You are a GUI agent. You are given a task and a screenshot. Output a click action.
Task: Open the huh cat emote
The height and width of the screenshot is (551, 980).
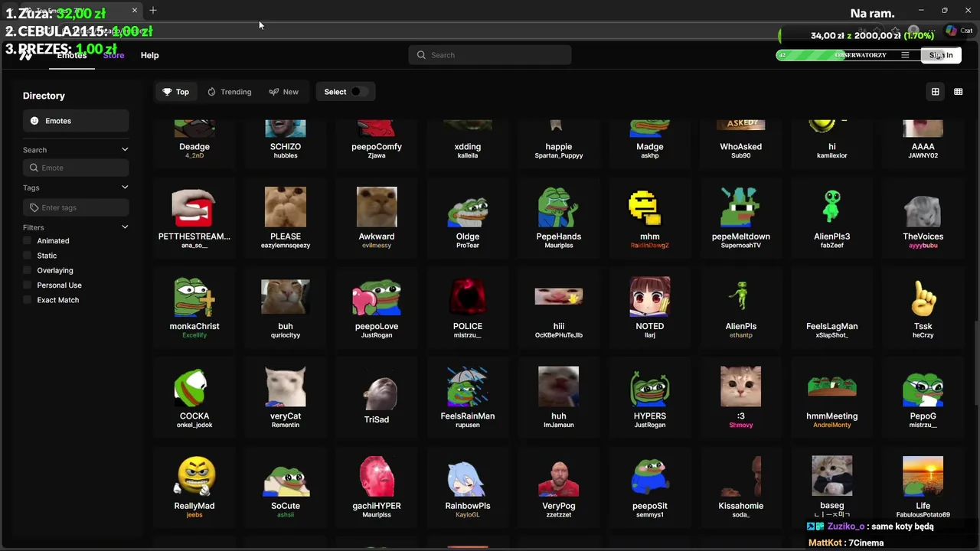click(x=559, y=386)
